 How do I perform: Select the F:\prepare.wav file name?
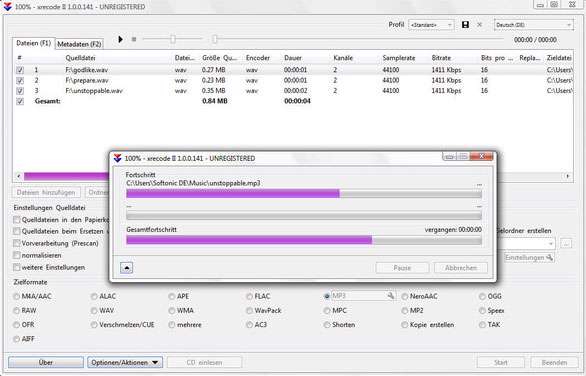pyautogui.click(x=87, y=80)
